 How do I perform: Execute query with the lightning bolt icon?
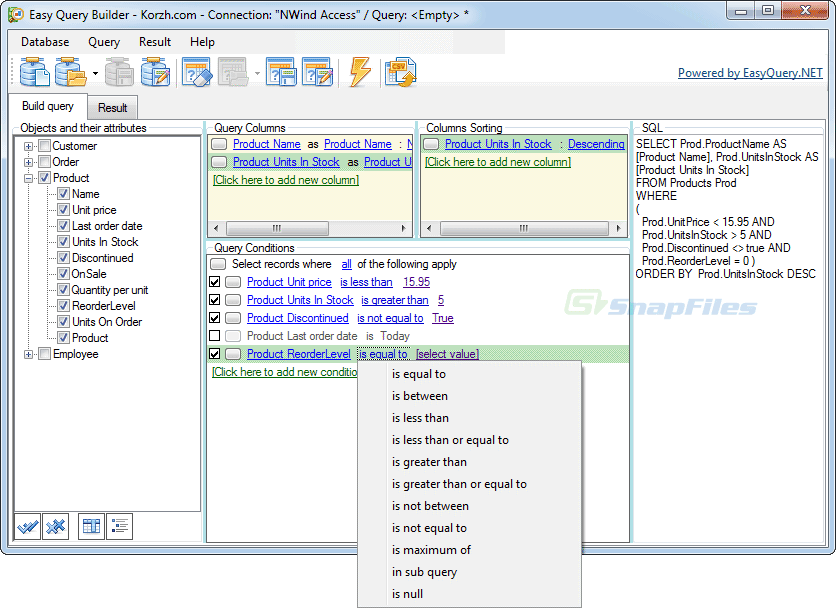[x=359, y=72]
